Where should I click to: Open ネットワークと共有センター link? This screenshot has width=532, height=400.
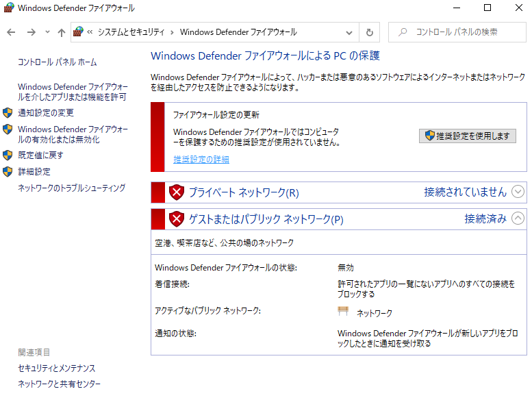point(59,384)
